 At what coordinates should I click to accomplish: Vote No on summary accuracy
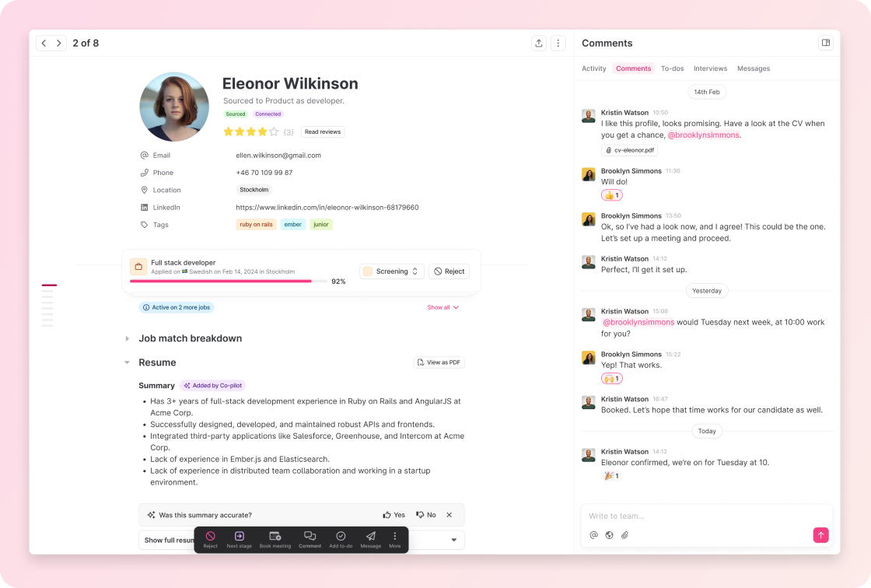click(x=426, y=515)
